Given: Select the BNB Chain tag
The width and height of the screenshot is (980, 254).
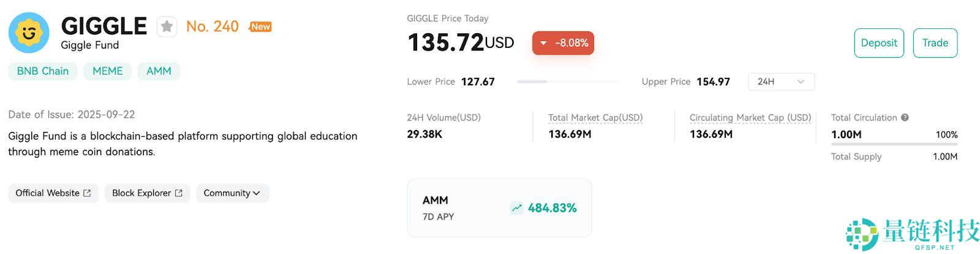Looking at the screenshot, I should pyautogui.click(x=43, y=71).
